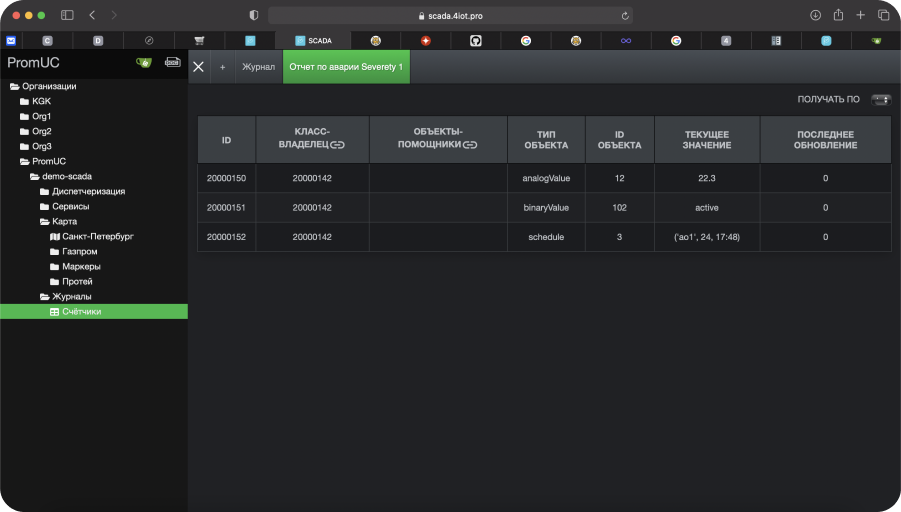
Task: Switch to the Журнал tab
Action: pyautogui.click(x=258, y=67)
